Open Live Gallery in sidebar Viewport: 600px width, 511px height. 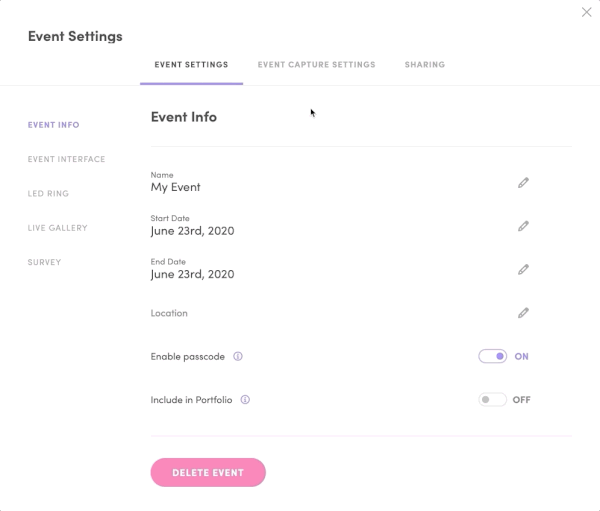pos(57,228)
